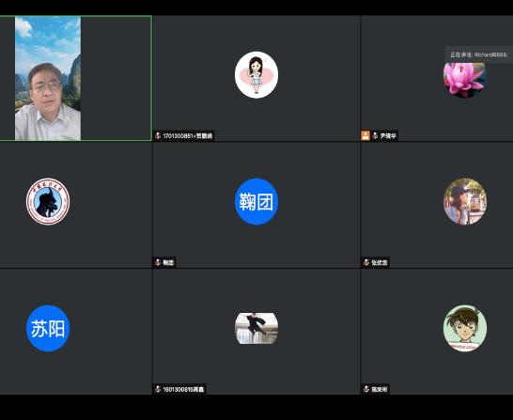Click the name label beside orange host icon

(x=388, y=135)
